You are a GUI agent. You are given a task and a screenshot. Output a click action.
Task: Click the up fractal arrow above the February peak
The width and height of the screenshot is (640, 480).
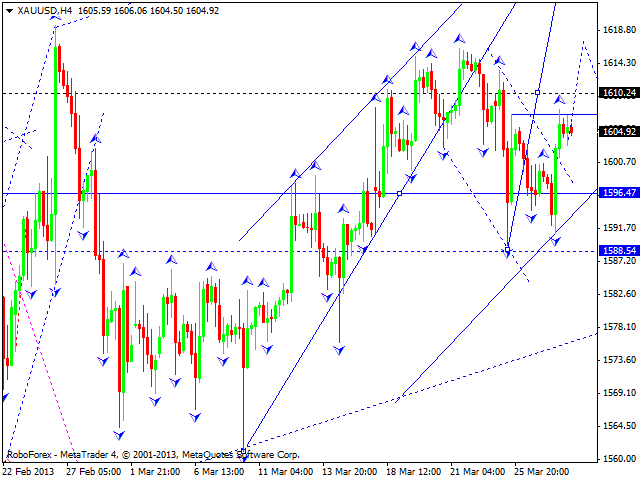click(x=55, y=16)
